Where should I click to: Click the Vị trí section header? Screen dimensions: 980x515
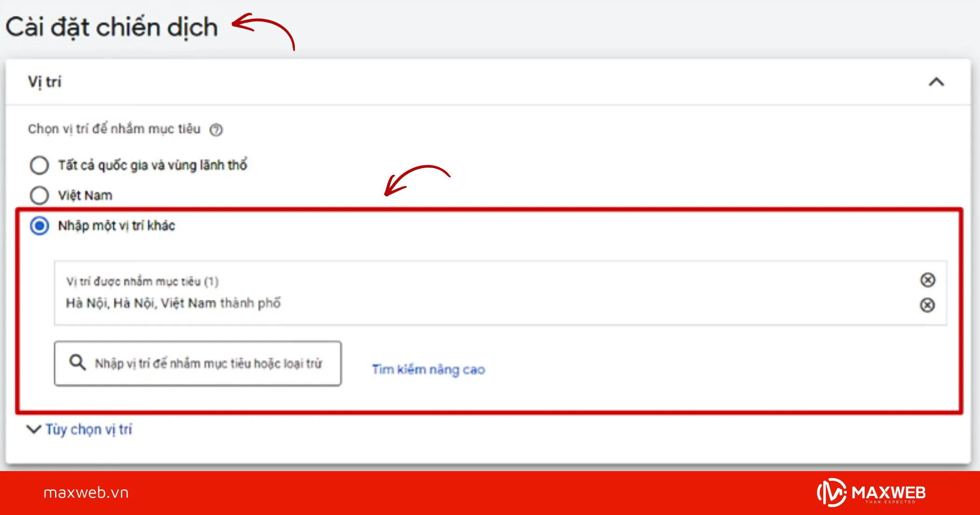pos(45,82)
